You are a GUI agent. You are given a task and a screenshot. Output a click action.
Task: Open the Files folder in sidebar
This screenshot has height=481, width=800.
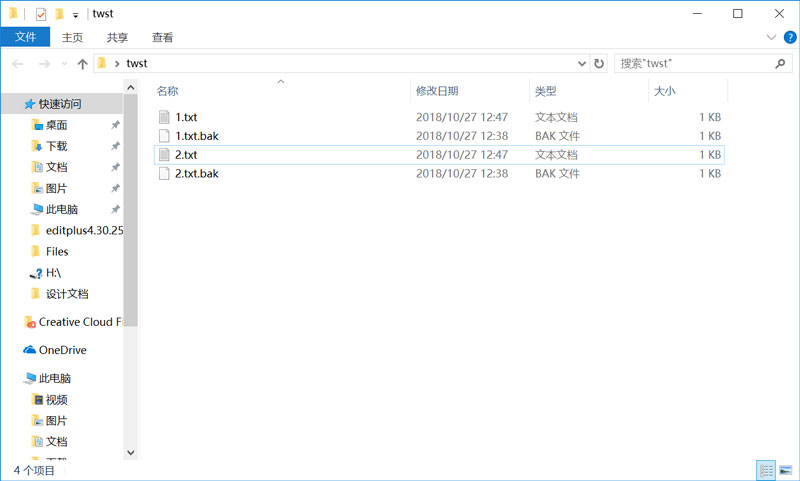57,251
